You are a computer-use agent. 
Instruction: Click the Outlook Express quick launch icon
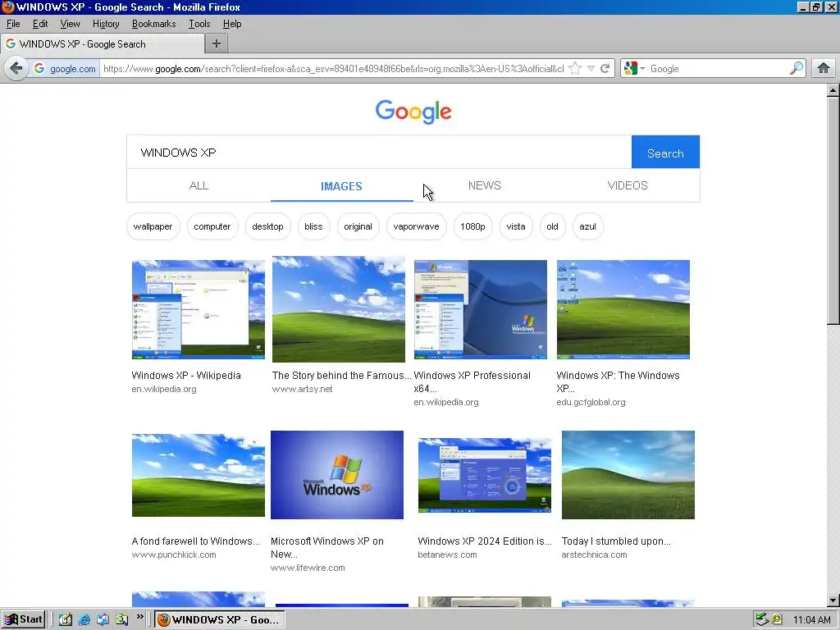coord(103,620)
